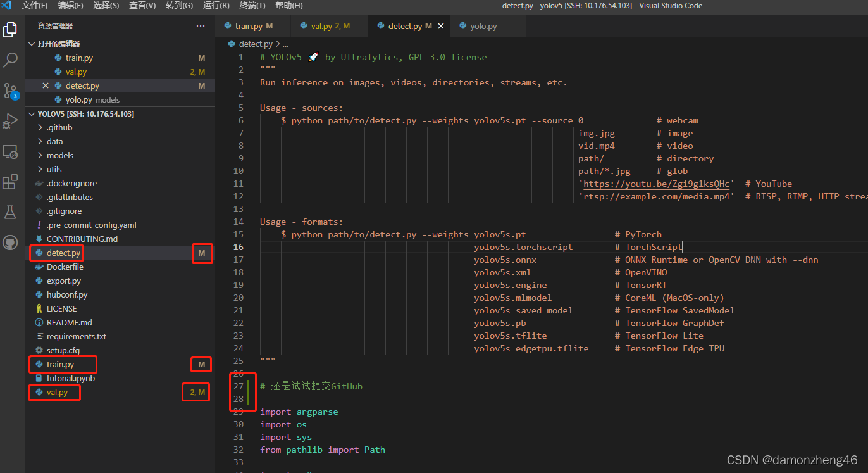Viewport: 868px width, 473px height.
Task: Click the detect.py breadcrumb item
Action: coord(256,44)
